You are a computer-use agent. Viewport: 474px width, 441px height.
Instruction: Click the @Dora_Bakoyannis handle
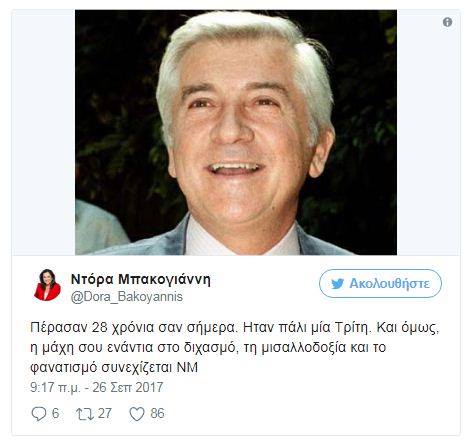click(127, 297)
